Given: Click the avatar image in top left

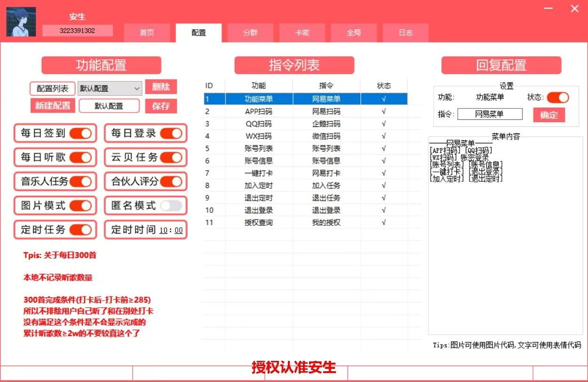Looking at the screenshot, I should 21,21.
